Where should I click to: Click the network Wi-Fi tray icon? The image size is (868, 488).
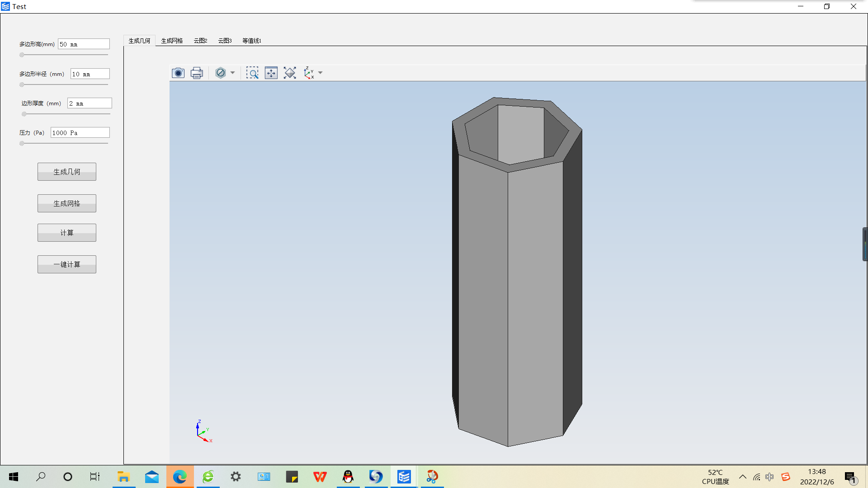coord(757,477)
